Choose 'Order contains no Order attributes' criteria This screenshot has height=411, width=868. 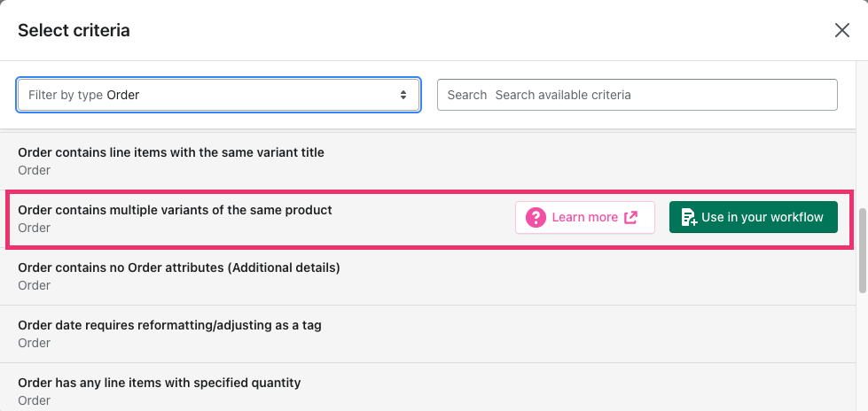coord(179,268)
